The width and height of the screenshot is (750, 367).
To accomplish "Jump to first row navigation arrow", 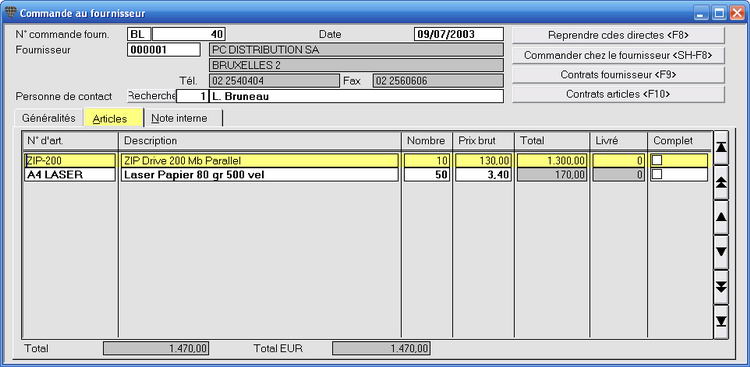I will point(721,147).
